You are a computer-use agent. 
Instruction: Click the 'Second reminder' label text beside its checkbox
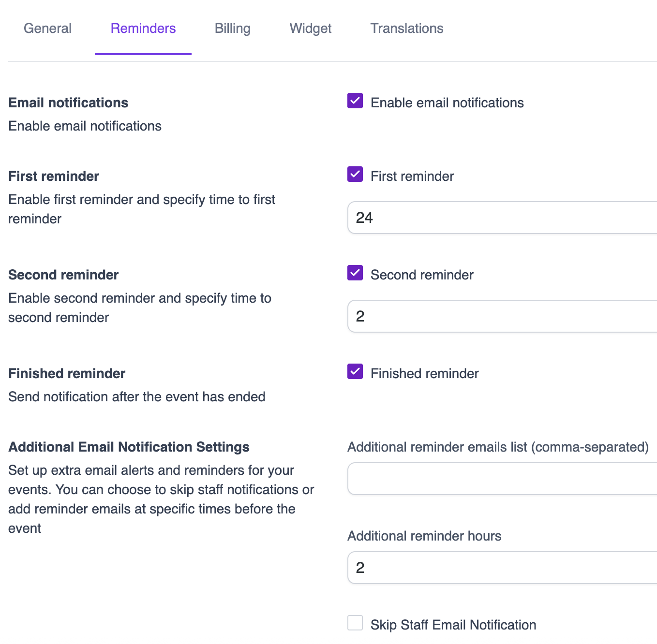click(422, 275)
